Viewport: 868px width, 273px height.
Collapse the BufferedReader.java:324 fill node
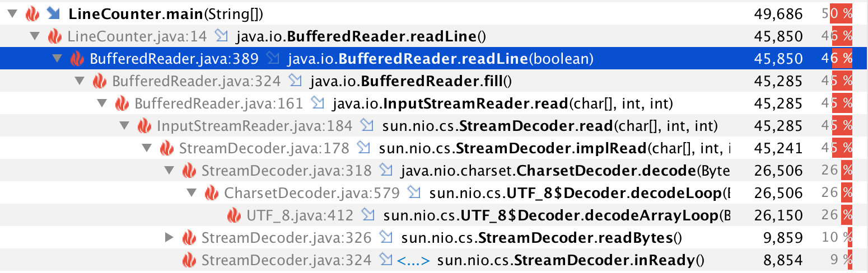(80, 81)
